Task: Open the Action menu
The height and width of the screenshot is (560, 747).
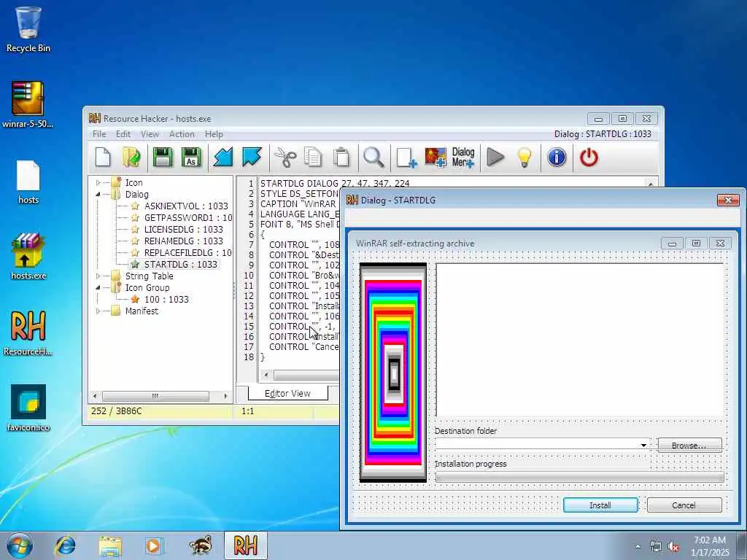Action: 182,134
